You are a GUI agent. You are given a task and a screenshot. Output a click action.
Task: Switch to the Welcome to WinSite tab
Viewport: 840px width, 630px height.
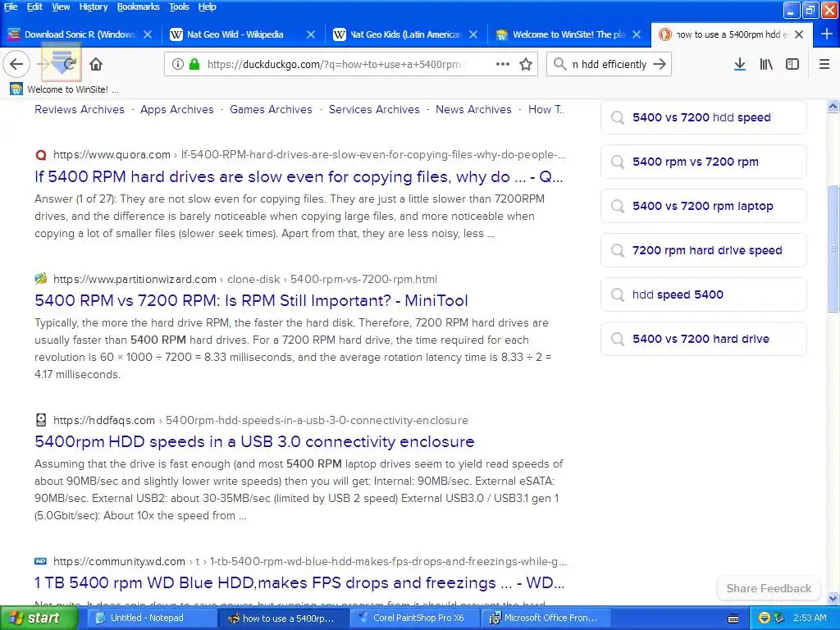point(568,34)
